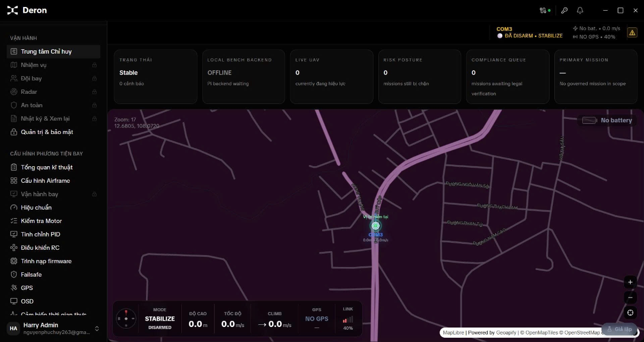Click the compass widget in telemetry bar
This screenshot has width=644, height=342.
126,318
